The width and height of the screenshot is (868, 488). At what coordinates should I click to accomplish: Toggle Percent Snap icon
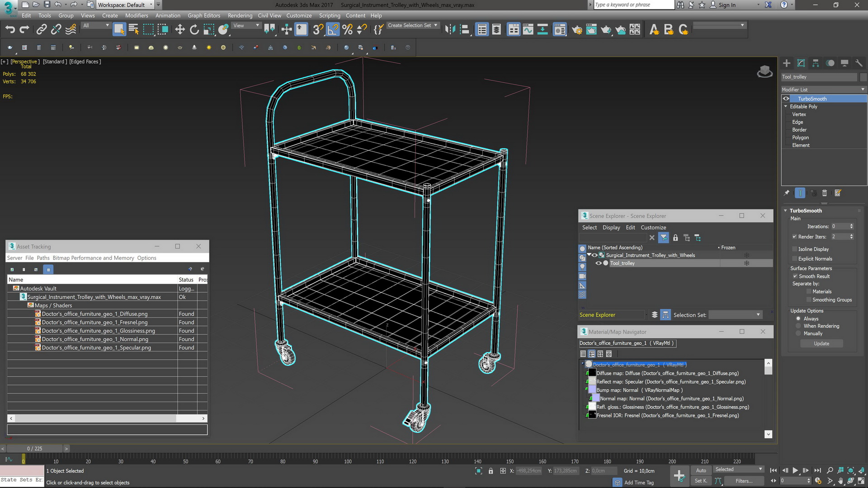pyautogui.click(x=347, y=30)
